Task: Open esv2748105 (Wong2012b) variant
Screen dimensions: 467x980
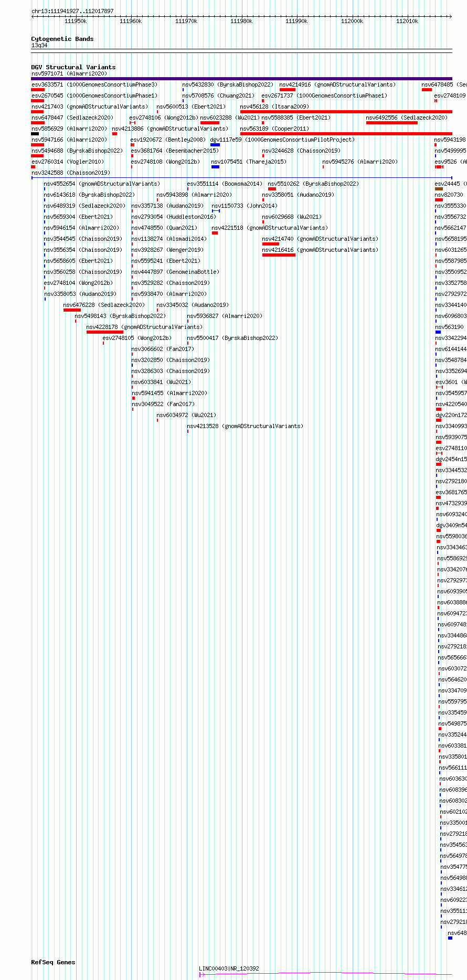Action: pos(137,338)
